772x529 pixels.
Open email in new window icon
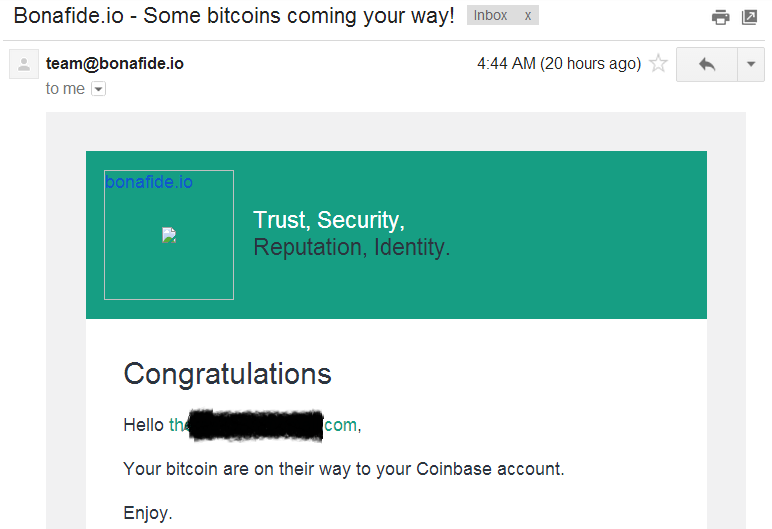tap(749, 17)
